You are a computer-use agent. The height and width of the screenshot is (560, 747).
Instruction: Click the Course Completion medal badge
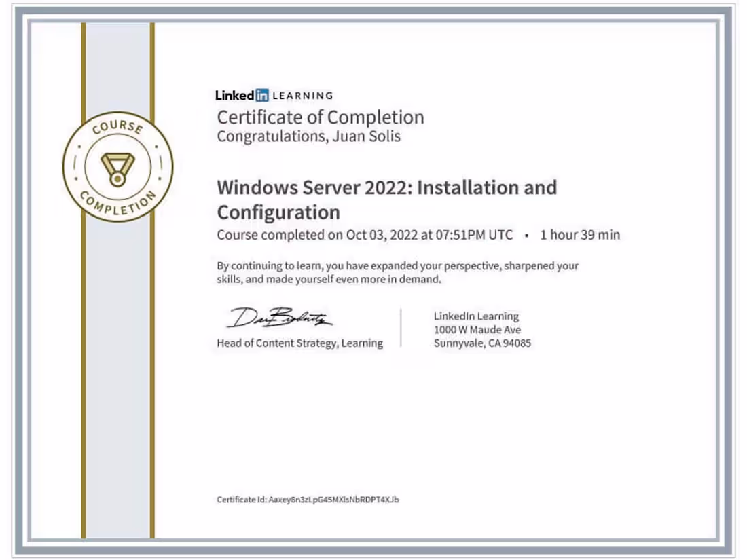pos(117,167)
